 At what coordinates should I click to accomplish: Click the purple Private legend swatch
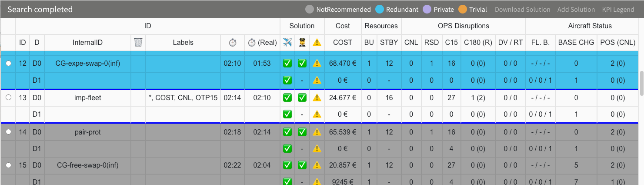[427, 9]
